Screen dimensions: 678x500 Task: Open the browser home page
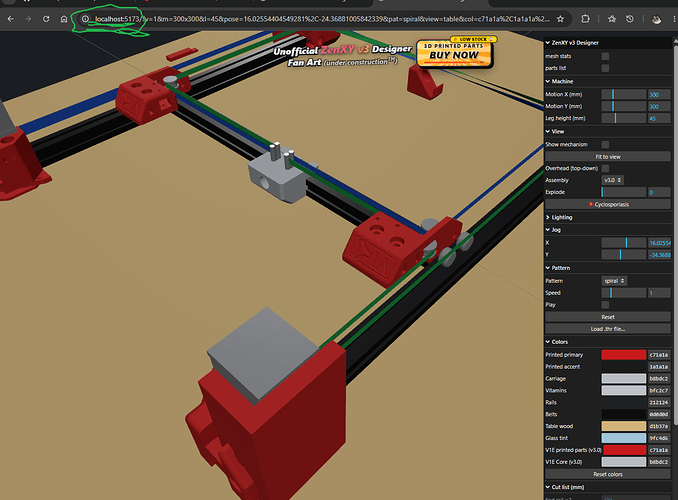(64, 19)
